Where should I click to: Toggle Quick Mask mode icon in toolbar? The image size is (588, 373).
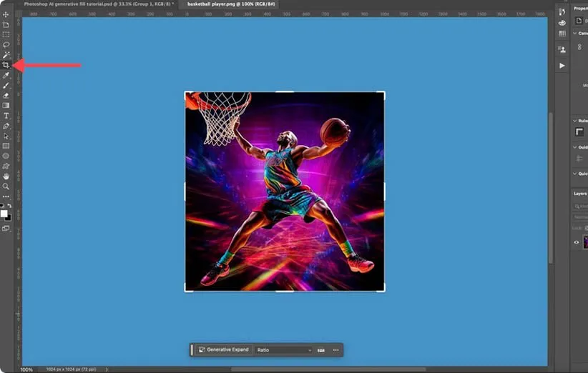(x=6, y=228)
